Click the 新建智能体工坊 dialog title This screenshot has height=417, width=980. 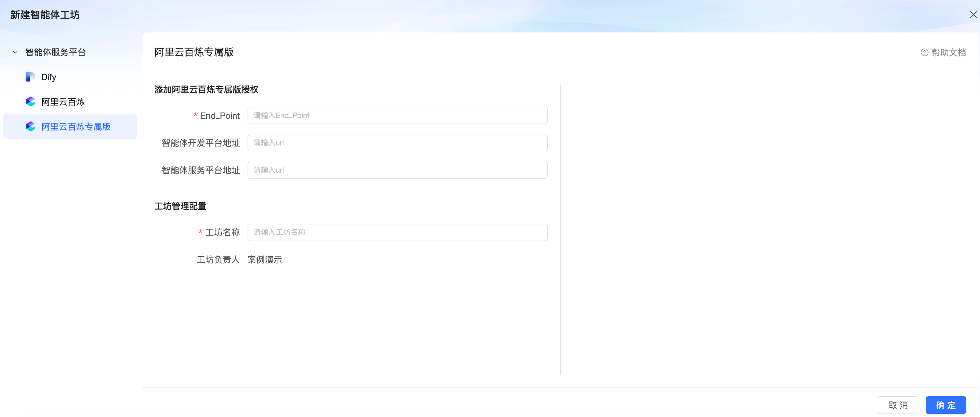[45, 15]
